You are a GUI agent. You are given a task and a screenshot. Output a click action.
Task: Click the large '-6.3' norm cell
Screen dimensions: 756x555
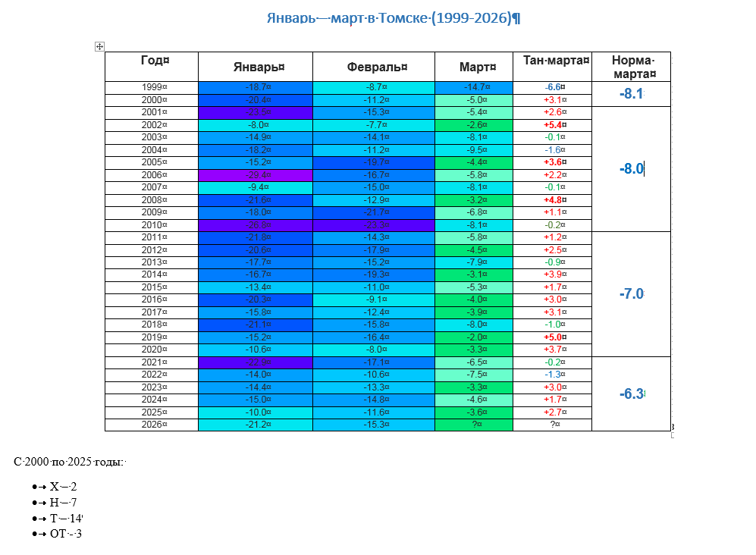(631, 394)
